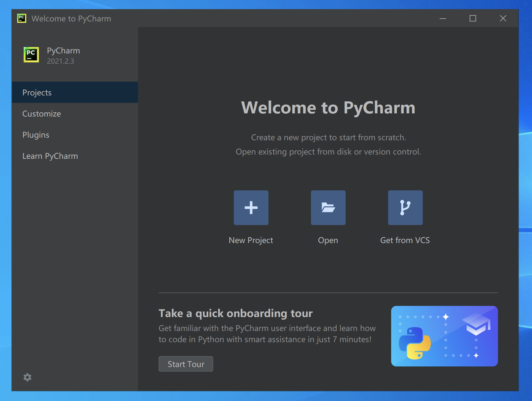
Task: Go to the Learn PyCharm tab
Action: tap(75, 156)
